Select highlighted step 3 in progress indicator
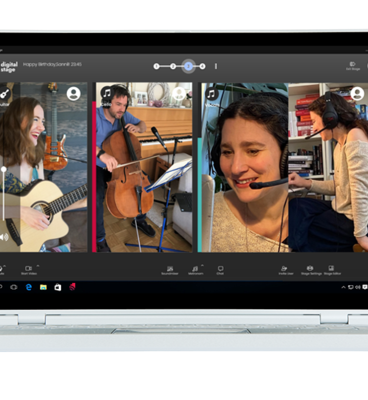Viewport: 368px width, 400px height. pyautogui.click(x=188, y=66)
